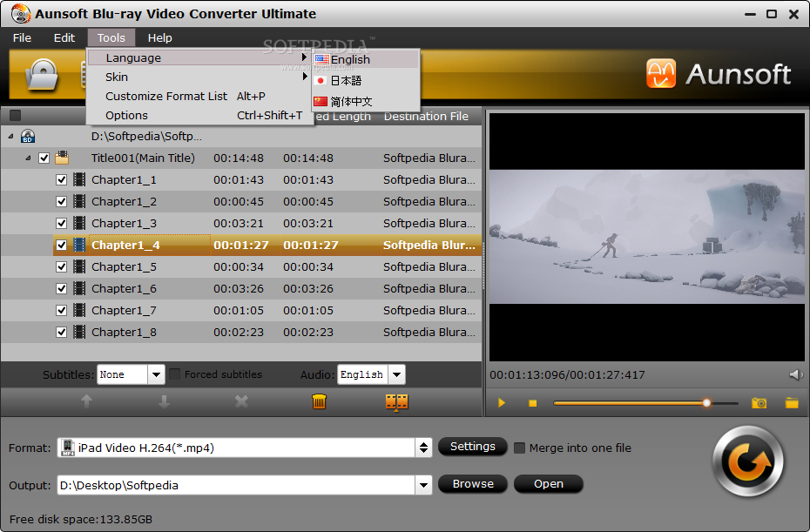The height and width of the screenshot is (532, 810).
Task: Uncheck the Chapter1_3 checkbox
Action: (62, 223)
